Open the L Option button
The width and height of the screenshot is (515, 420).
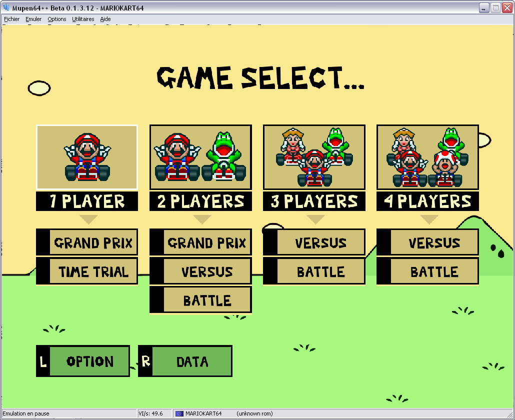pyautogui.click(x=83, y=361)
